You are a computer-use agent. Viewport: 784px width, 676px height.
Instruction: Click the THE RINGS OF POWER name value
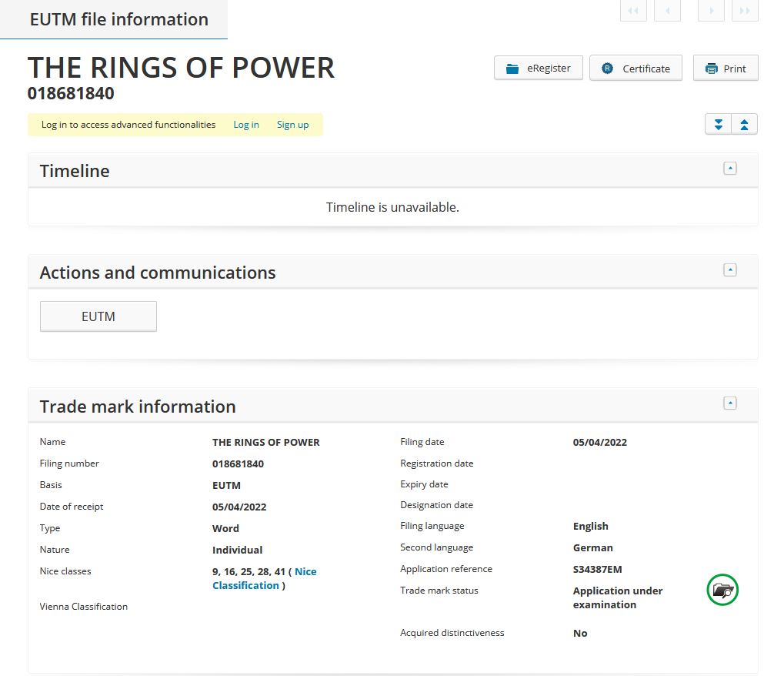[x=266, y=443]
